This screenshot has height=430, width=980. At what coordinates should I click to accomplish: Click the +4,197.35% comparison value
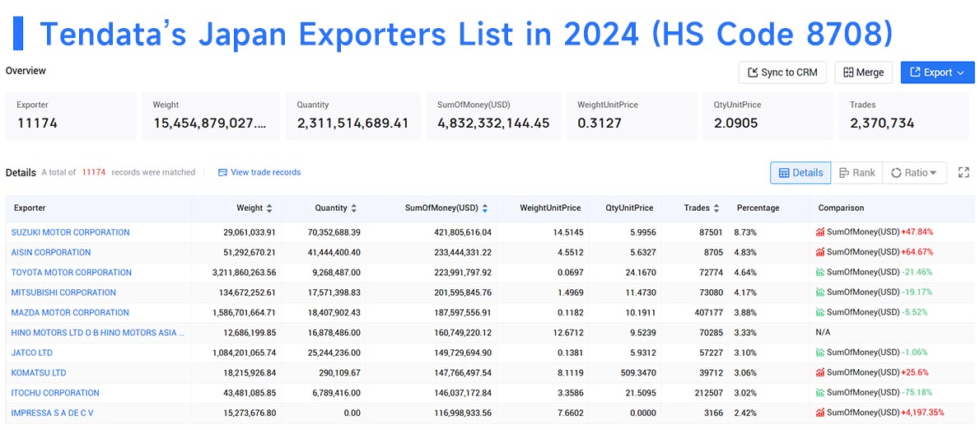pyautogui.click(x=922, y=413)
